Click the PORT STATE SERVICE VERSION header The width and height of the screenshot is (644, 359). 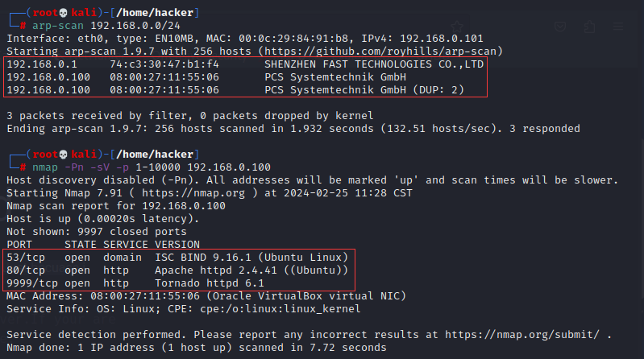pos(103,245)
